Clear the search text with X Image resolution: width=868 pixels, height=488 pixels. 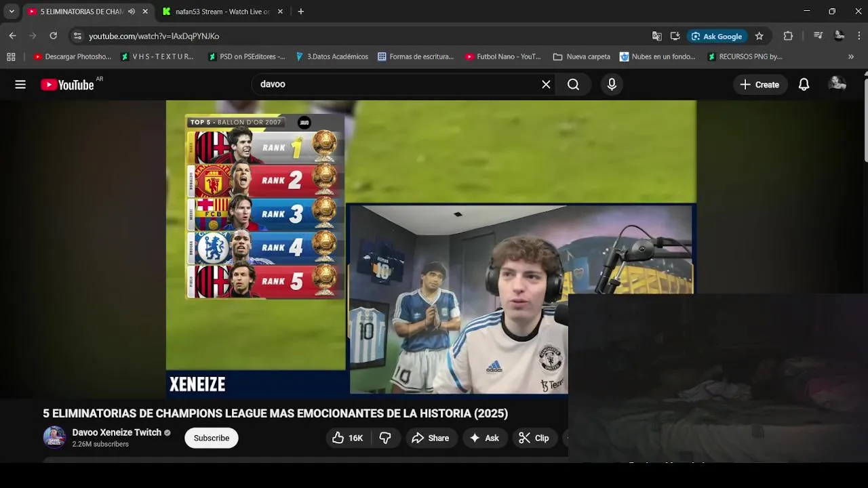pyautogui.click(x=546, y=85)
